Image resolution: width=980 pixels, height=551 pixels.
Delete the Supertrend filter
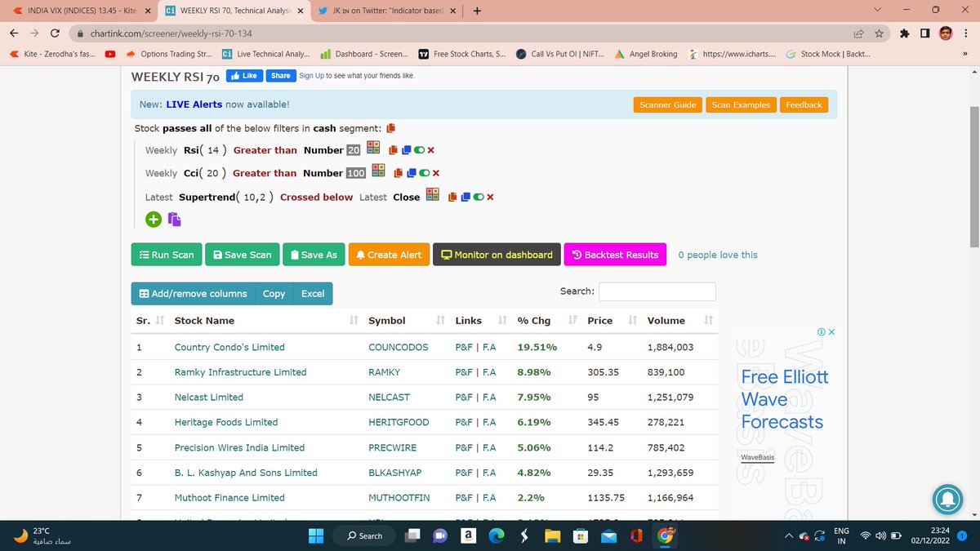(x=490, y=197)
